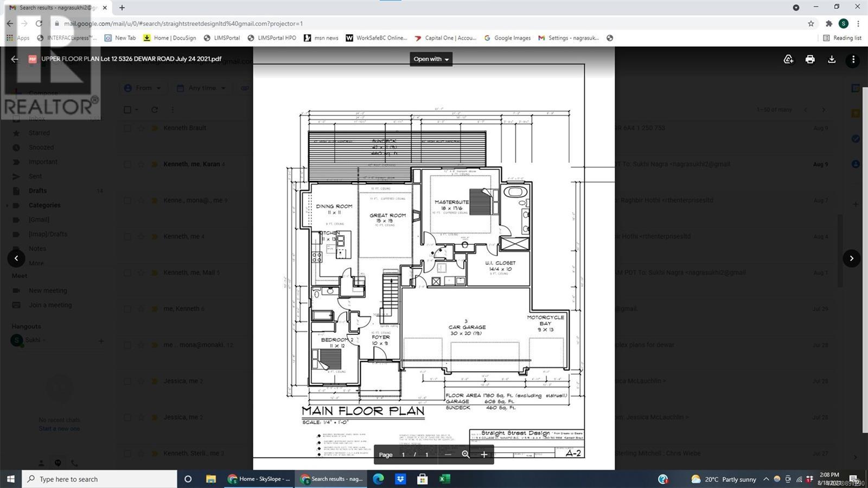Open Microsoft Edge from taskbar
The width and height of the screenshot is (868, 488).
378,479
